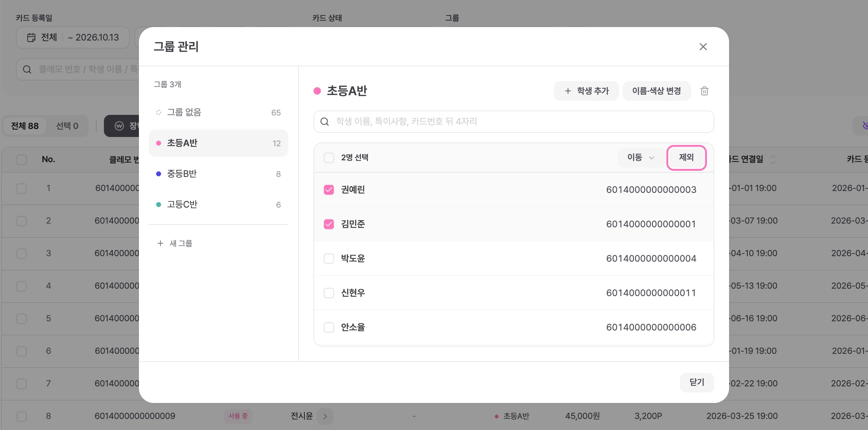
Task: Uncheck 권예린 checkbox
Action: click(x=329, y=190)
